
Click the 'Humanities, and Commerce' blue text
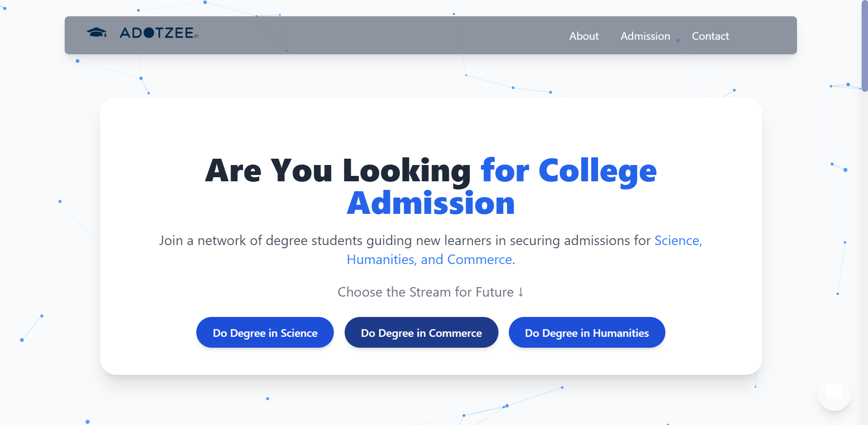click(429, 260)
